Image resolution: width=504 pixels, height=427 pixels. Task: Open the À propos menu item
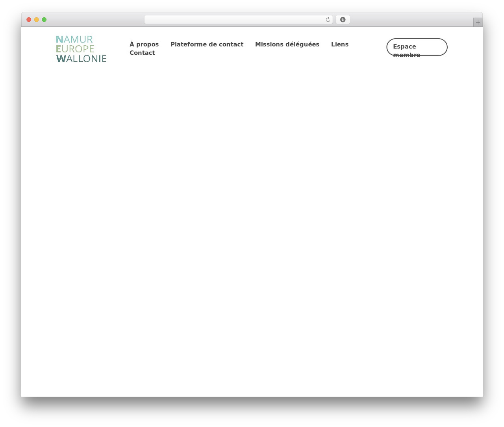click(144, 45)
